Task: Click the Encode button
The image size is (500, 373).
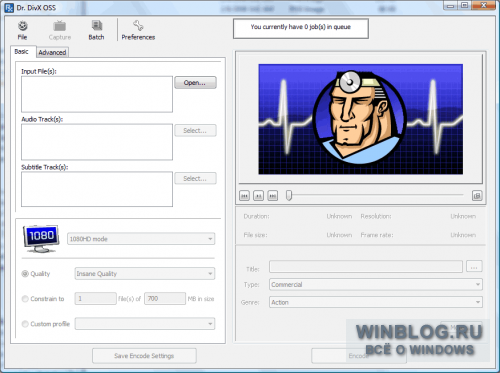Action: 359,356
